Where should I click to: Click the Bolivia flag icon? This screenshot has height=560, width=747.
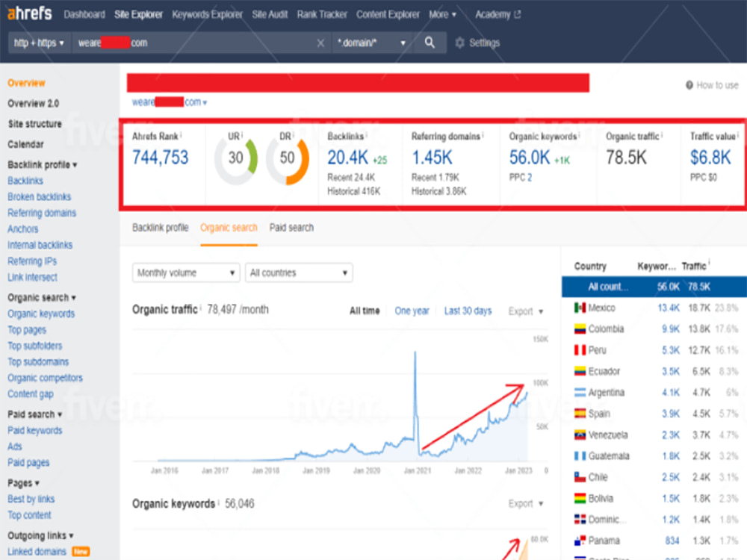[x=580, y=499]
